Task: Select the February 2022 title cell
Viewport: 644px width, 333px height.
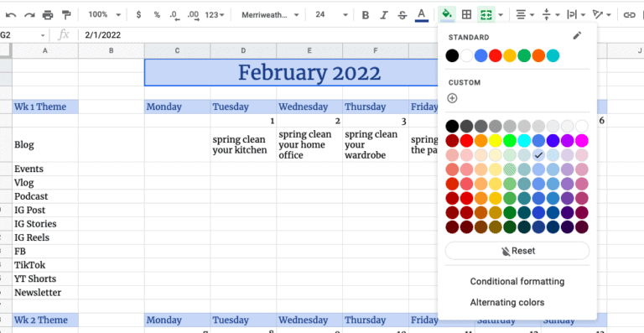Action: pyautogui.click(x=309, y=72)
